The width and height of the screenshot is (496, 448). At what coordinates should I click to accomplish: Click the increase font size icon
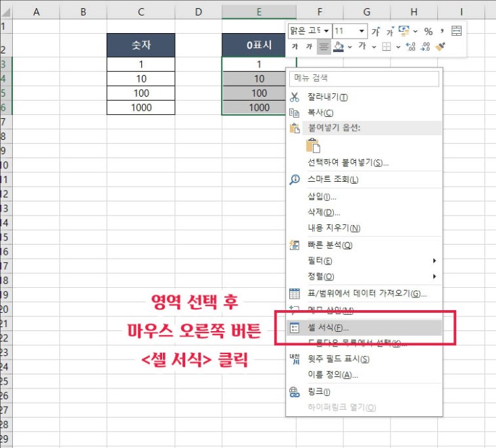377,31
